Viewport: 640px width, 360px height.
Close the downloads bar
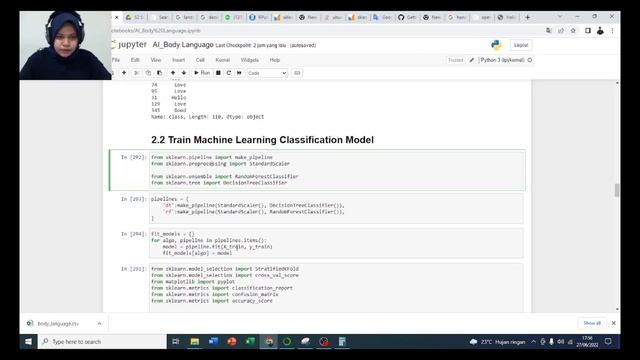click(x=613, y=323)
